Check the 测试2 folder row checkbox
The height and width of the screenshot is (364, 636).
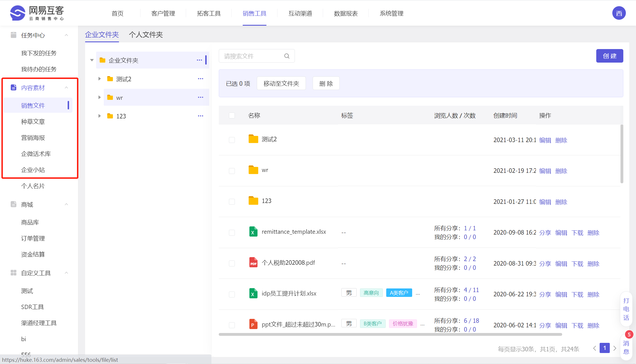pyautogui.click(x=232, y=140)
